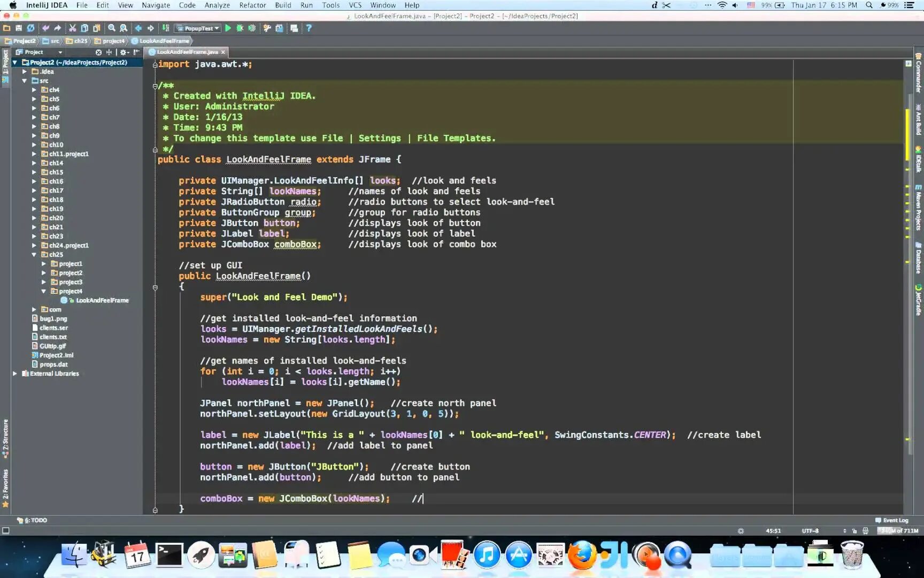Toggle the Favorites side tool window

tap(5, 488)
